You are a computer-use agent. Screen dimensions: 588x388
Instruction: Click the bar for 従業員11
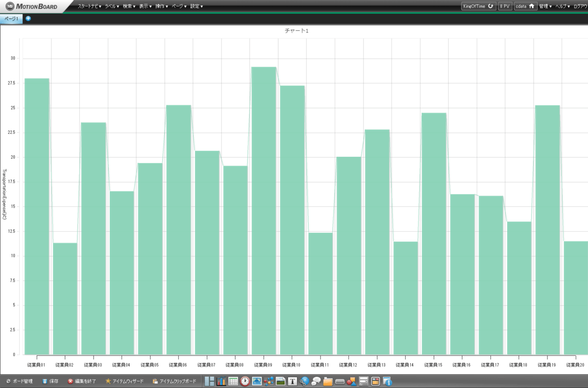pyautogui.click(x=320, y=293)
